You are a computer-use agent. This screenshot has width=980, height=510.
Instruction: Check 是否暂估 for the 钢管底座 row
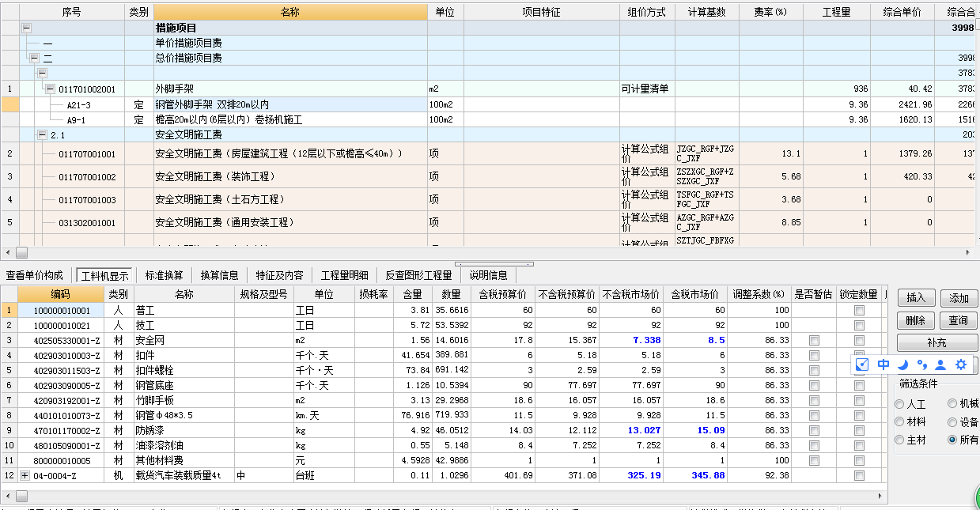[814, 385]
